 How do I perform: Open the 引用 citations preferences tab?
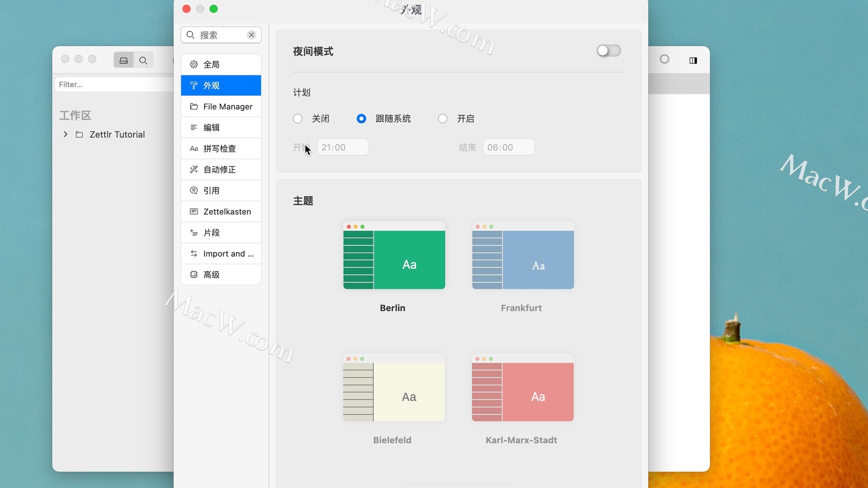(x=221, y=191)
